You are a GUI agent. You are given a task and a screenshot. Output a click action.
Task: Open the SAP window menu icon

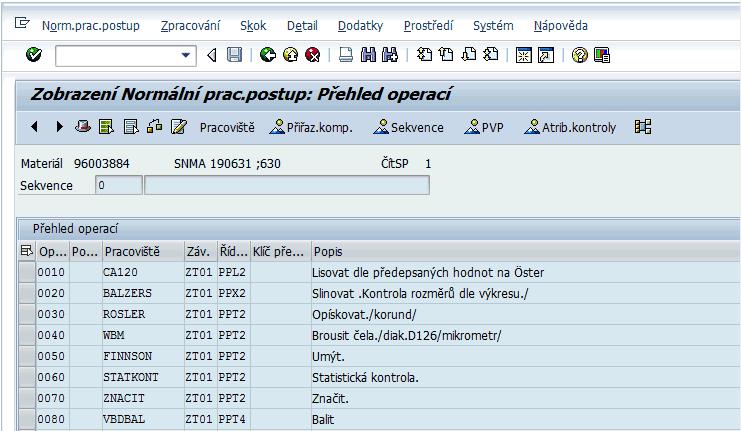[x=22, y=23]
